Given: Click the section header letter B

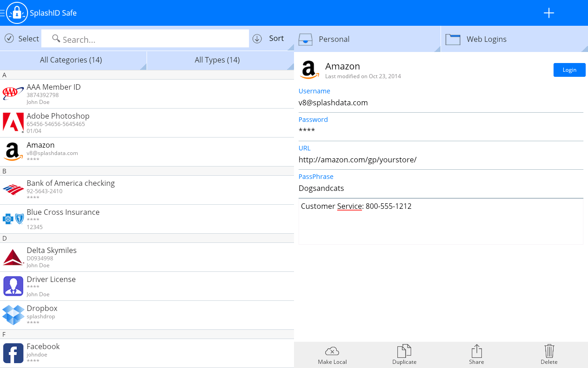Looking at the screenshot, I should click(4, 171).
